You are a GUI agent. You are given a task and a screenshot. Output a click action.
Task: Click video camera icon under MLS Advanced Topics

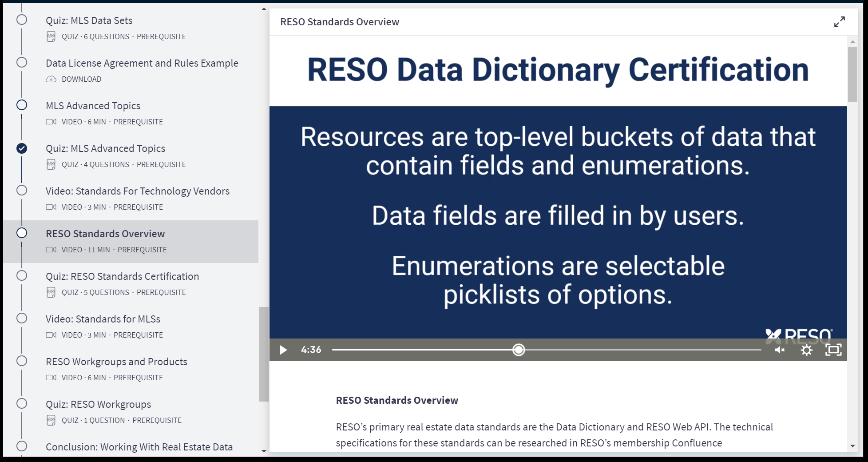click(x=51, y=122)
